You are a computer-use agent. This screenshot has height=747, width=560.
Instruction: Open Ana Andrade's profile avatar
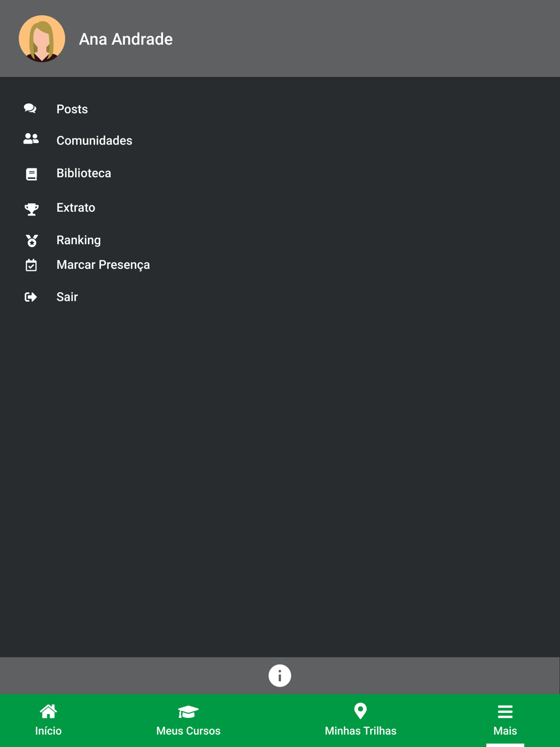[x=42, y=39]
